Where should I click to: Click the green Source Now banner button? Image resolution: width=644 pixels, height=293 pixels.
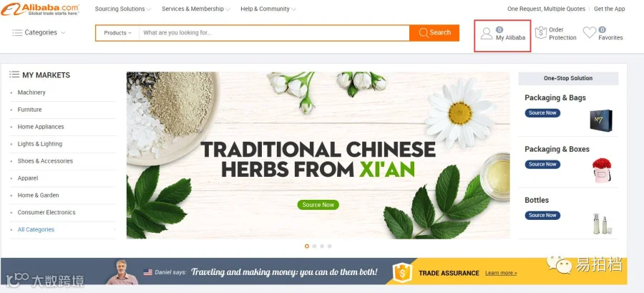[318, 205]
